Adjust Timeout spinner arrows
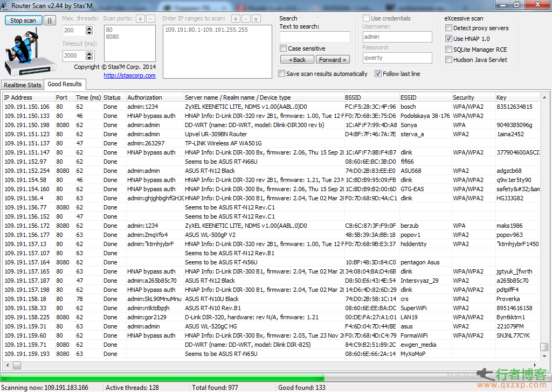The height and width of the screenshot is (392, 552). click(89, 56)
